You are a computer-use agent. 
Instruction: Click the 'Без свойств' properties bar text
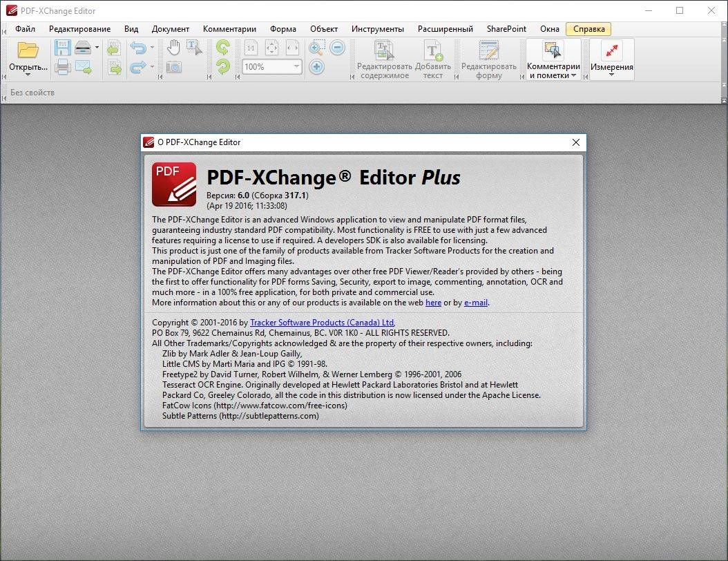tap(32, 93)
